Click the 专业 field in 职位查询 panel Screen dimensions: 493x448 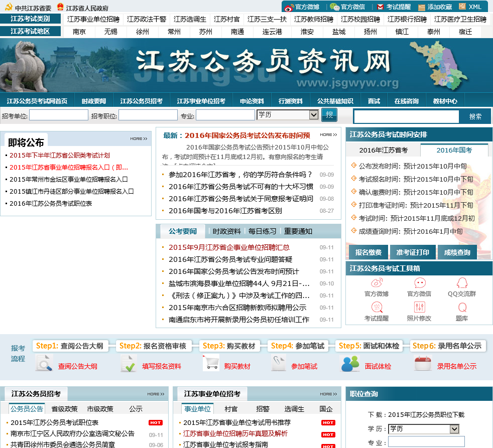[426, 441]
